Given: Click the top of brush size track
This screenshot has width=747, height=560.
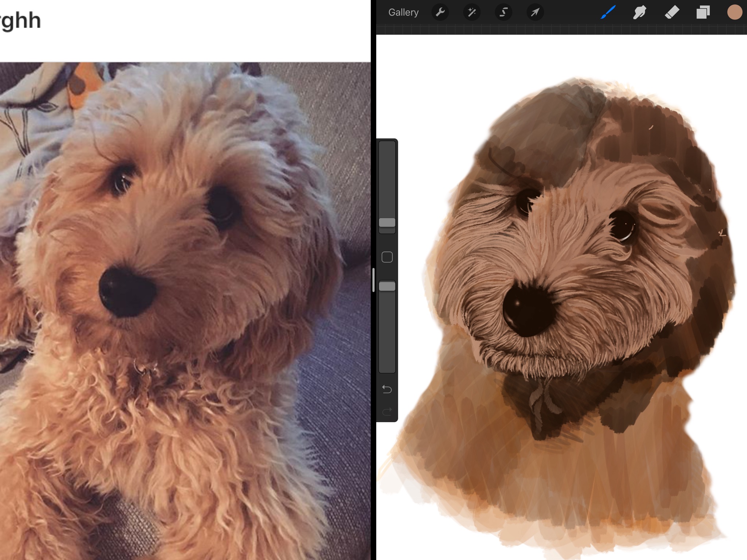Looking at the screenshot, I should click(x=387, y=146).
